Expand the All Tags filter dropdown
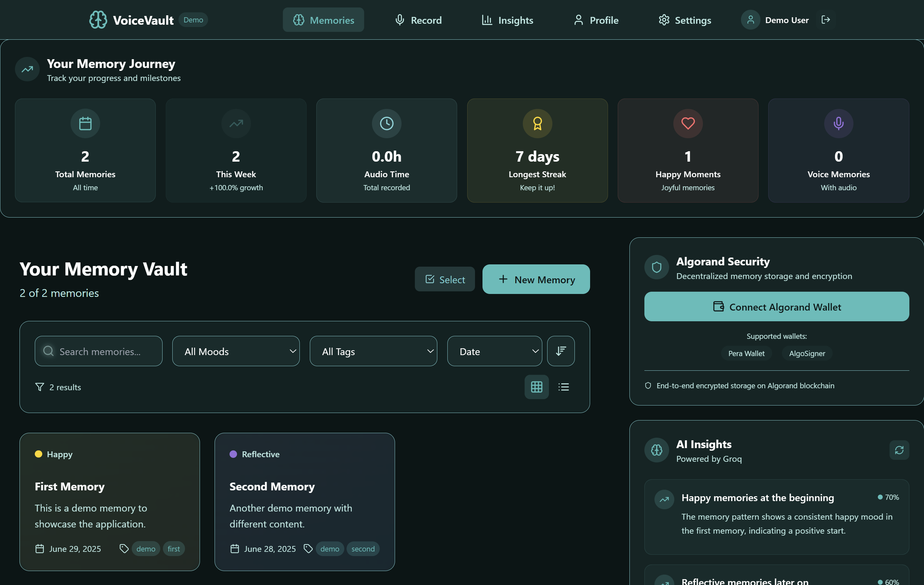 pos(373,351)
